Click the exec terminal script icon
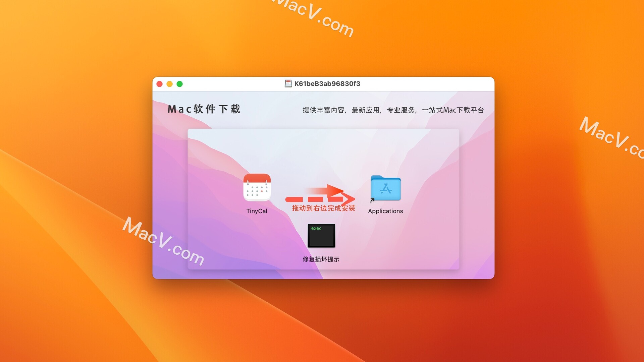Image resolution: width=644 pixels, height=362 pixels. coord(322,236)
